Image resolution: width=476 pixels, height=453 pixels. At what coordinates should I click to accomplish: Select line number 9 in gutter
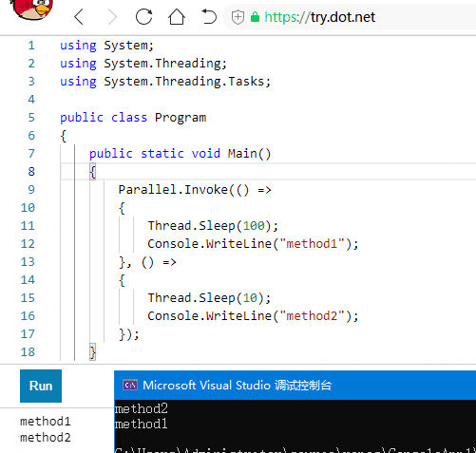[x=31, y=190]
